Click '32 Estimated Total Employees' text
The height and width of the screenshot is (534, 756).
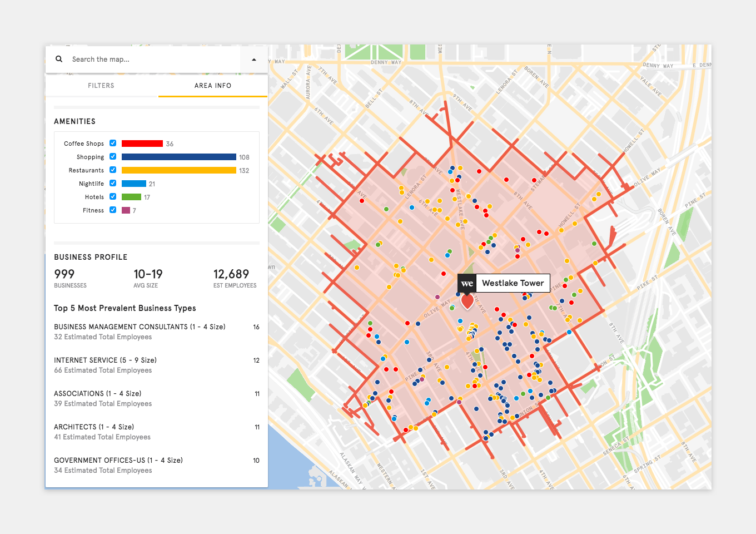click(x=103, y=337)
